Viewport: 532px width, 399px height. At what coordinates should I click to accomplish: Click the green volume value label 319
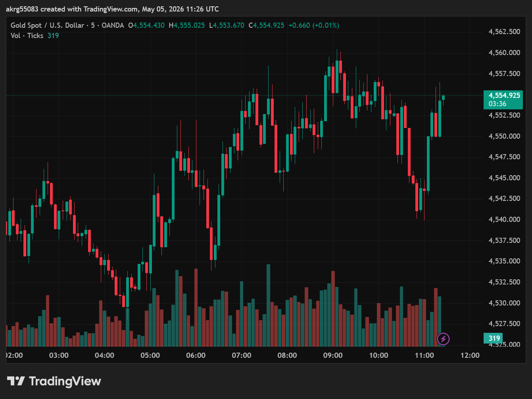(x=493, y=338)
